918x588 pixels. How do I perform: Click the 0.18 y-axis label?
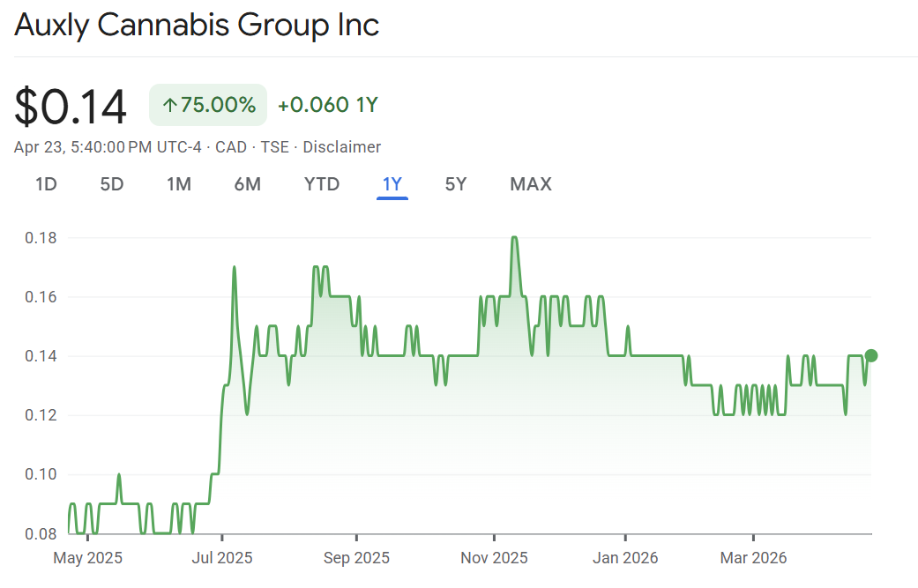(41, 238)
